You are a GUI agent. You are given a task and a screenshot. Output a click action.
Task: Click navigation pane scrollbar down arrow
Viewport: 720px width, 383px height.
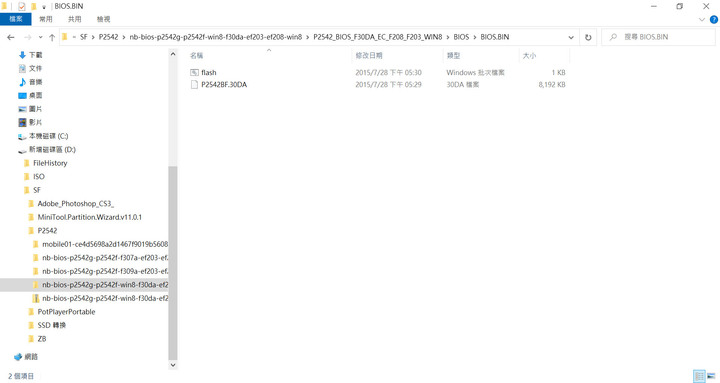(x=173, y=365)
